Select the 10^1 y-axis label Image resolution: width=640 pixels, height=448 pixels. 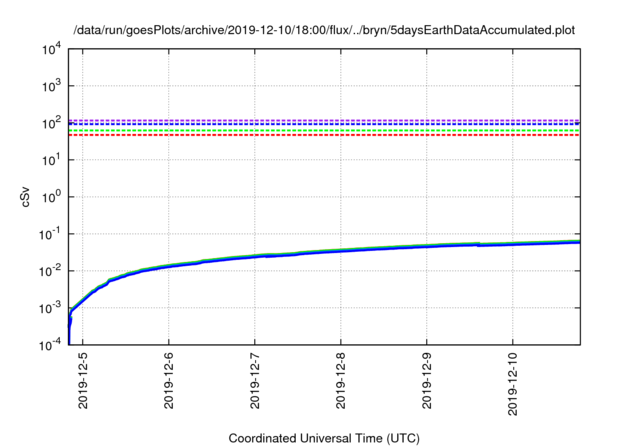(x=51, y=160)
